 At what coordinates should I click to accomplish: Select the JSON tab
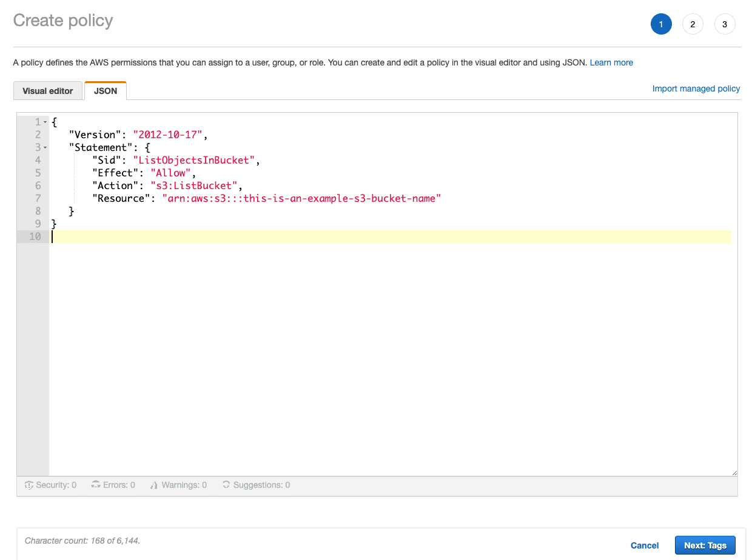pos(106,91)
